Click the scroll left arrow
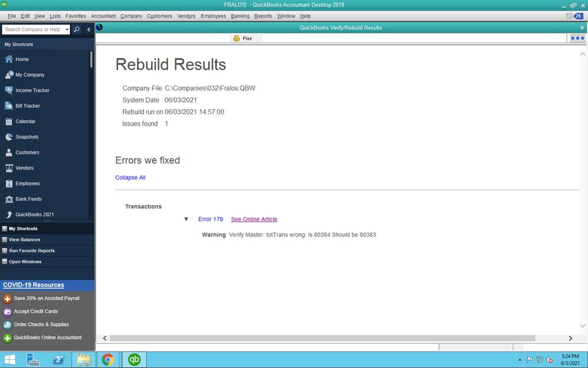This screenshot has height=368, width=588. pyautogui.click(x=105, y=339)
